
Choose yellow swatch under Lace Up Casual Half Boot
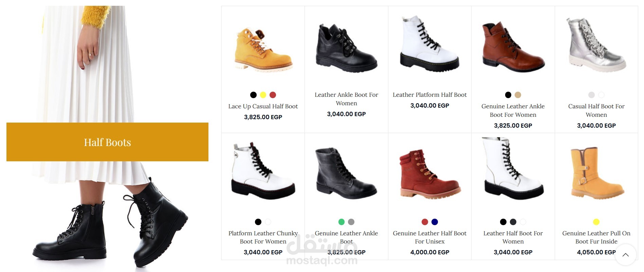click(x=263, y=95)
